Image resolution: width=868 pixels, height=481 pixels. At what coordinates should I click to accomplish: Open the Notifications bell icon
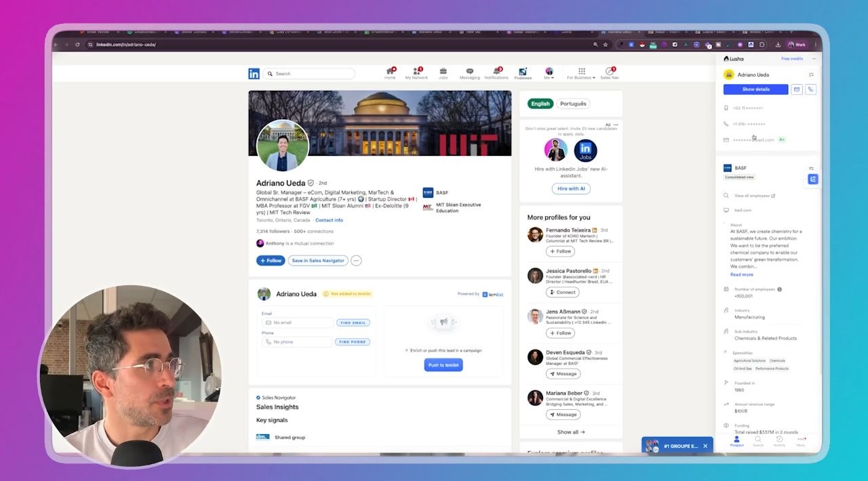point(496,73)
